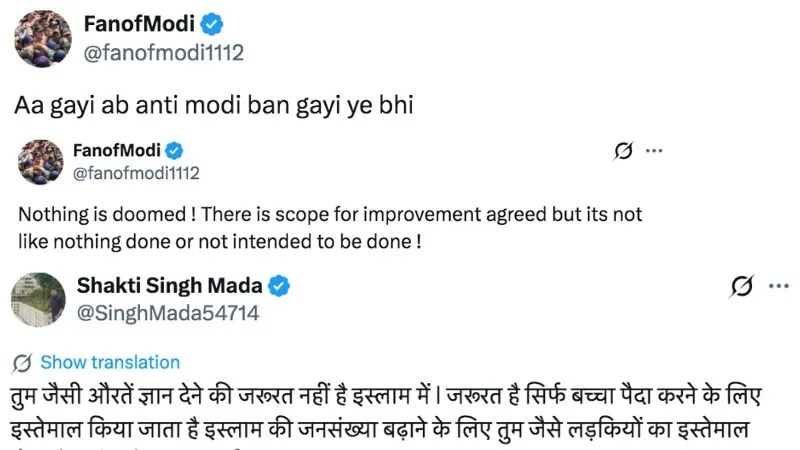
Task: Click the Grok icon on the 'Nothing is doomed' tweet
Action: pyautogui.click(x=623, y=151)
